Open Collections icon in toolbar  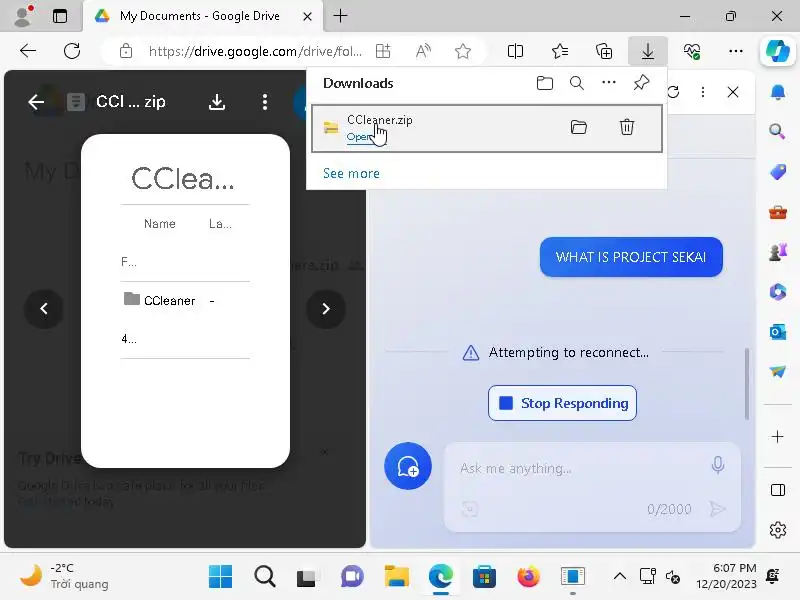604,51
